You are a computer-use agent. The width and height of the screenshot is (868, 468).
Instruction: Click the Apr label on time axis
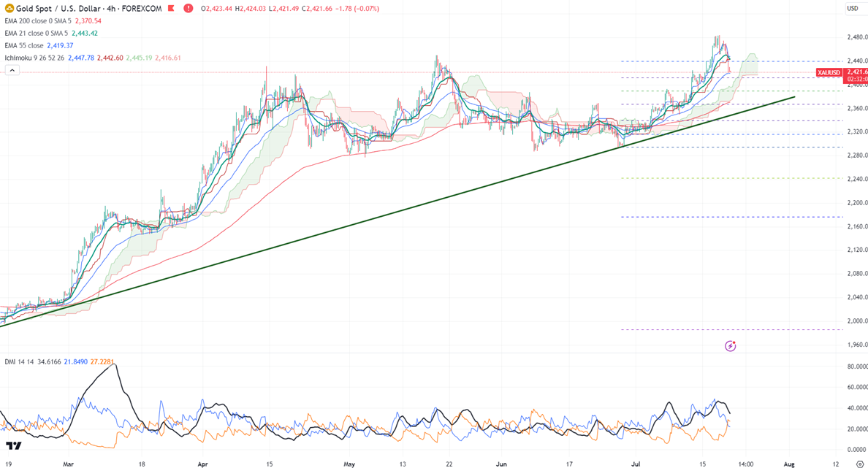[x=202, y=464]
